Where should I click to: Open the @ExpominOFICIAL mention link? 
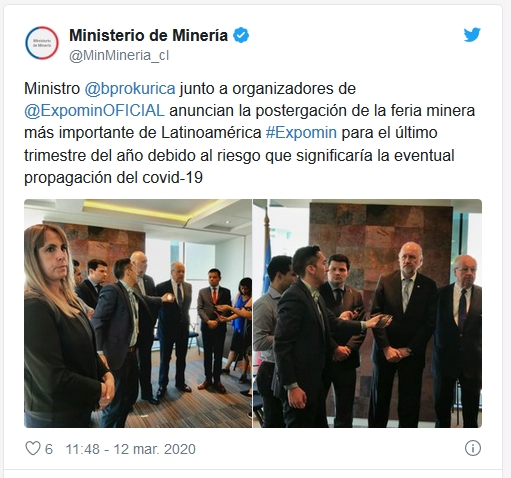(x=94, y=111)
